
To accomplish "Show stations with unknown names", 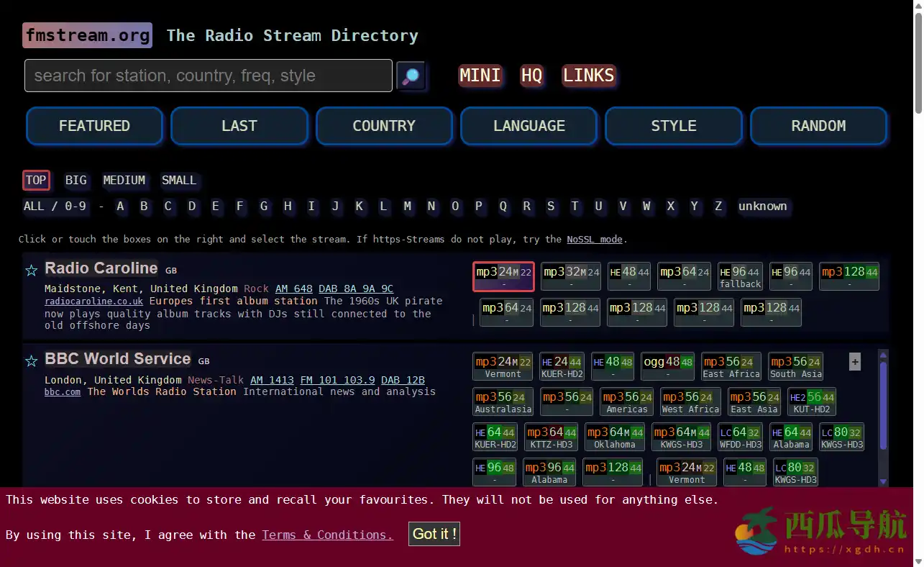I will pos(762,207).
